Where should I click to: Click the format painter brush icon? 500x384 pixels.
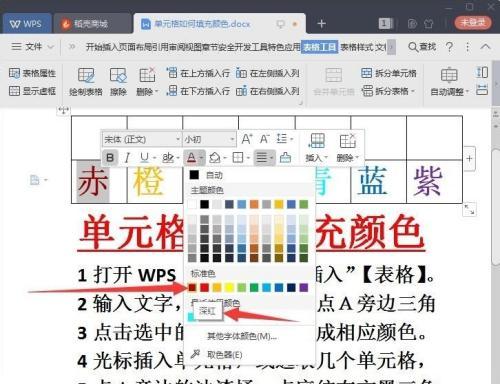(285, 157)
